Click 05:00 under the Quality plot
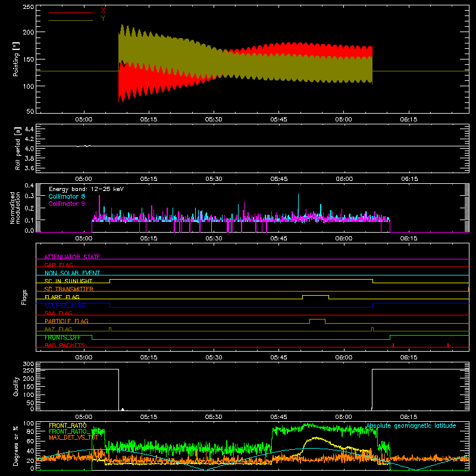 tap(84, 417)
